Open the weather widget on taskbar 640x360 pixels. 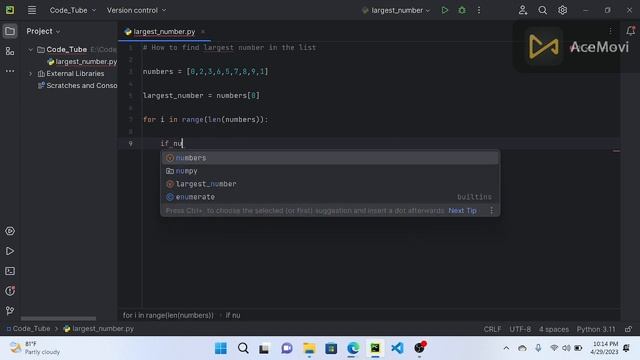coord(35,348)
